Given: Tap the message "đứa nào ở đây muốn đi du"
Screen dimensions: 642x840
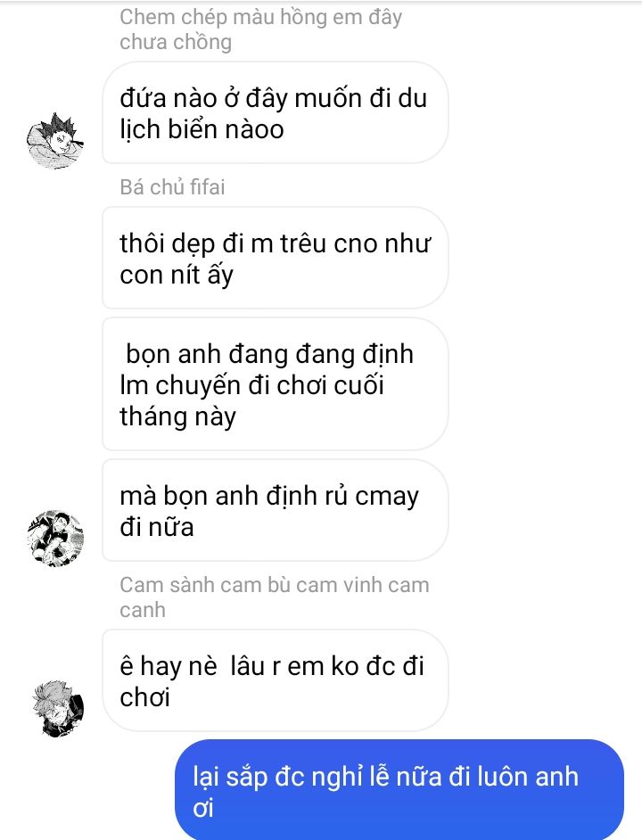Looking at the screenshot, I should tap(275, 112).
